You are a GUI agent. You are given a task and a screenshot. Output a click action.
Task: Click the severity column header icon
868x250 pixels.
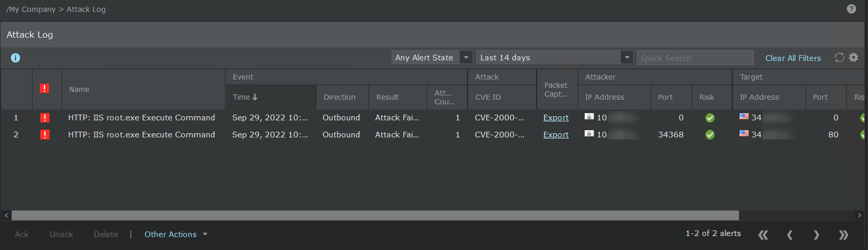point(44,88)
